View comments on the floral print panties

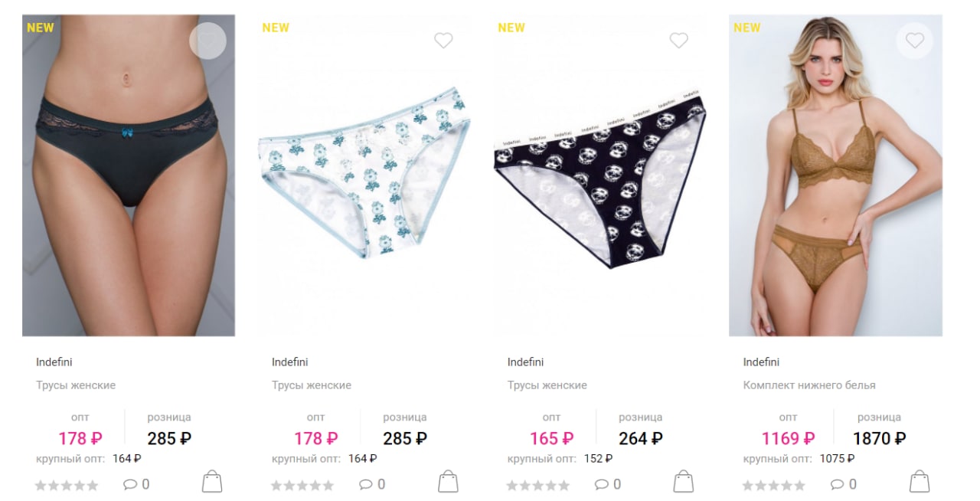372,484
